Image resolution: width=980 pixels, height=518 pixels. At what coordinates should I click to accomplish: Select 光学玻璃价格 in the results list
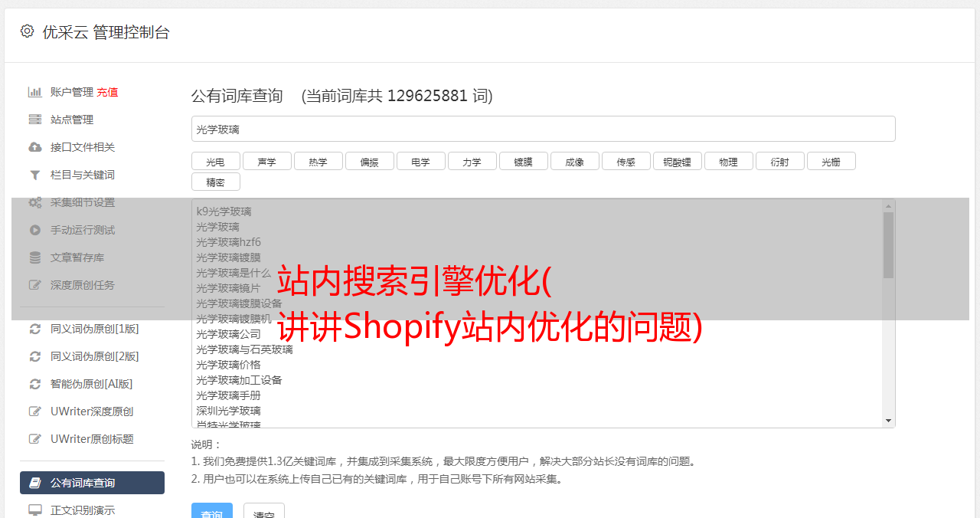[228, 365]
